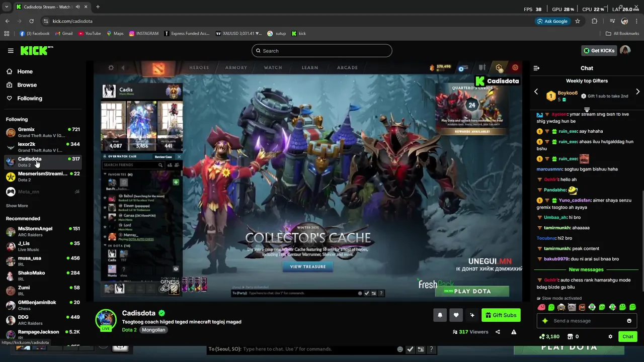Show next weekly top gifter
644x362 pixels.
click(x=637, y=92)
